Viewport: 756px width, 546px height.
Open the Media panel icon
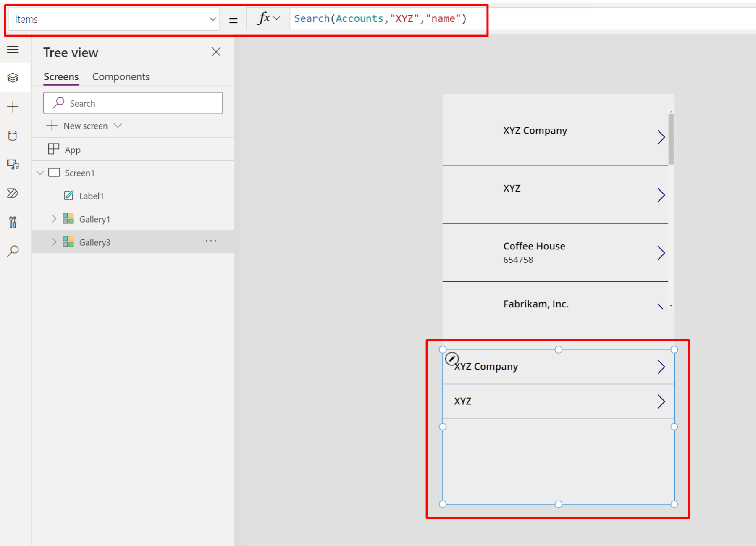pos(13,164)
